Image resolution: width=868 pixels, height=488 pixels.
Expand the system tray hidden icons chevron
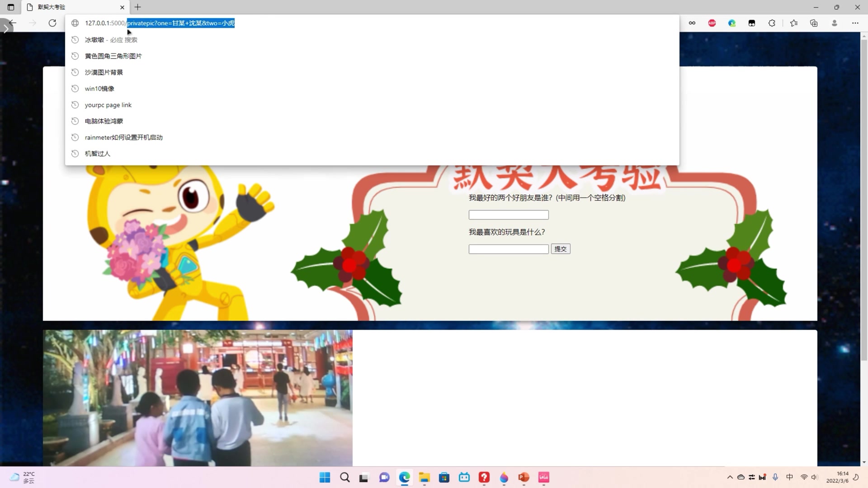(x=730, y=478)
